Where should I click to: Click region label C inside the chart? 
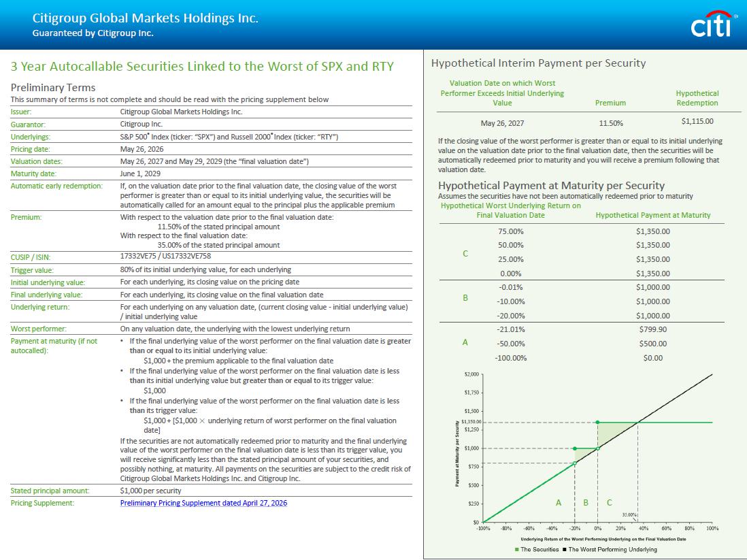pyautogui.click(x=609, y=503)
